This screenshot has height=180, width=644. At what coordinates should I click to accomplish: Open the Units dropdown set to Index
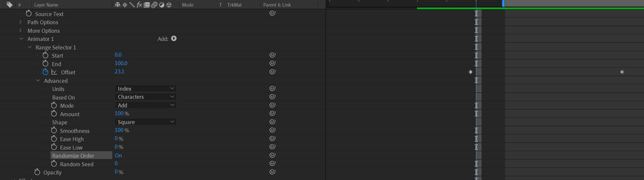coord(145,89)
